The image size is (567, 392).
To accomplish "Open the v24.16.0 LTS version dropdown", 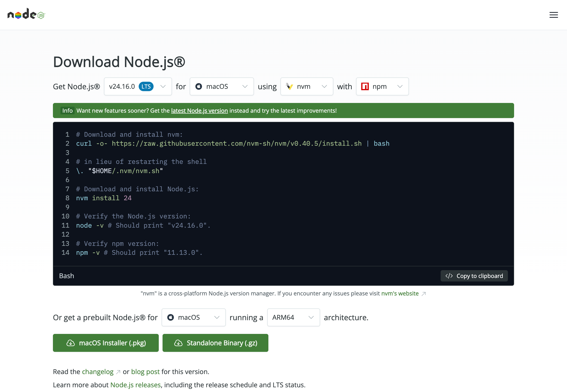I will click(138, 86).
